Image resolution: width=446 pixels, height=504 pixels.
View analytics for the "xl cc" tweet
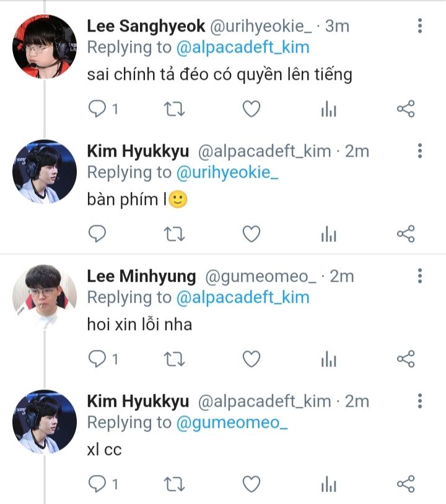[328, 483]
